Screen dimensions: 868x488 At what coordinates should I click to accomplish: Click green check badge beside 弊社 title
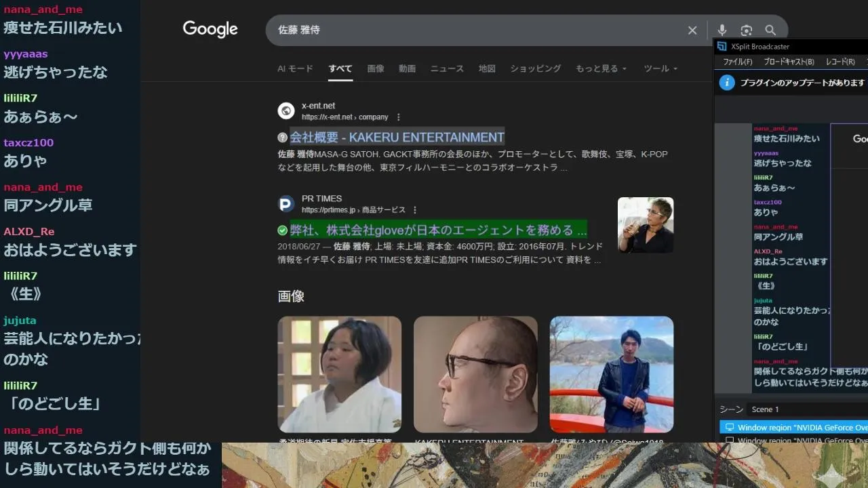[283, 230]
